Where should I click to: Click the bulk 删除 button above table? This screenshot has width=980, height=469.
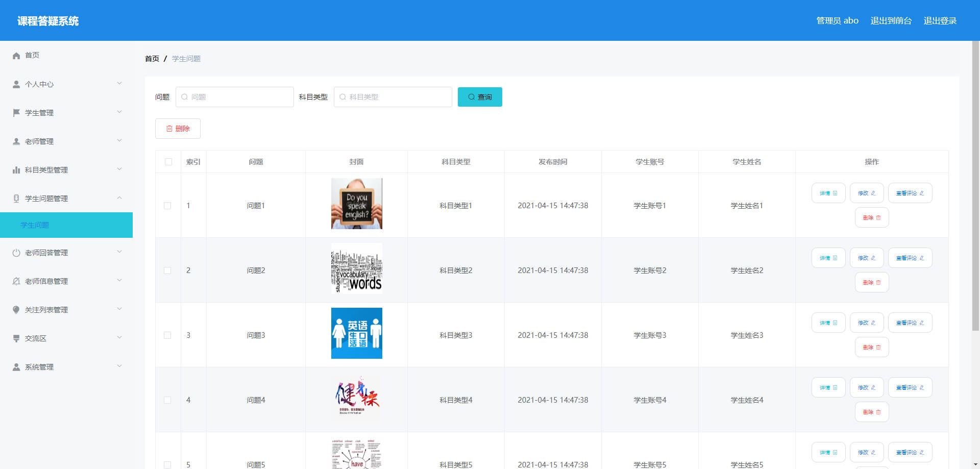pyautogui.click(x=178, y=129)
